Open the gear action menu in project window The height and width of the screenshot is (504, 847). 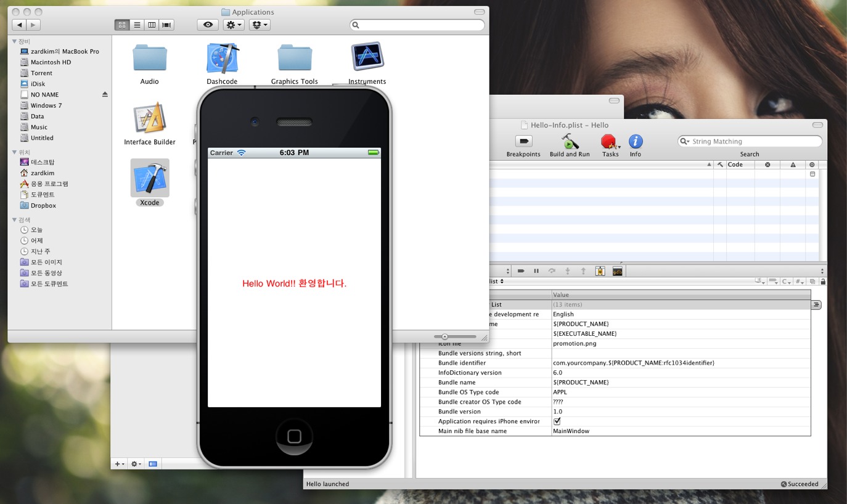pyautogui.click(x=136, y=463)
